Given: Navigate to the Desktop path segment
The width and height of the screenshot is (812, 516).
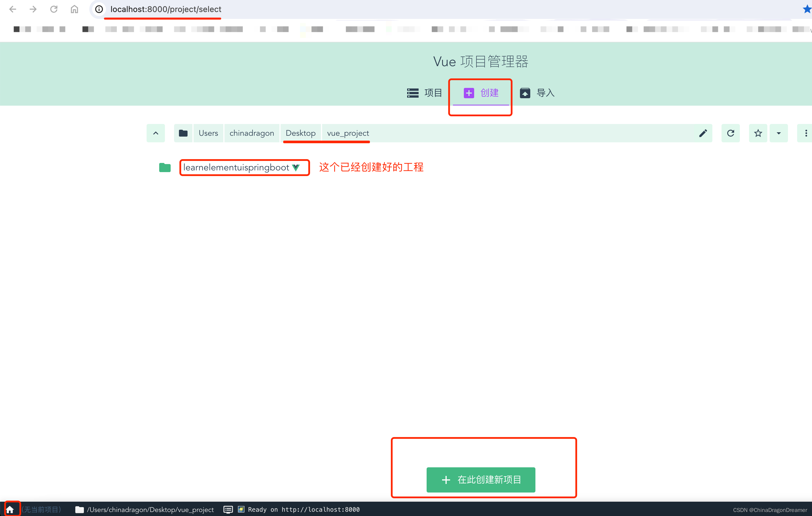Looking at the screenshot, I should point(300,133).
